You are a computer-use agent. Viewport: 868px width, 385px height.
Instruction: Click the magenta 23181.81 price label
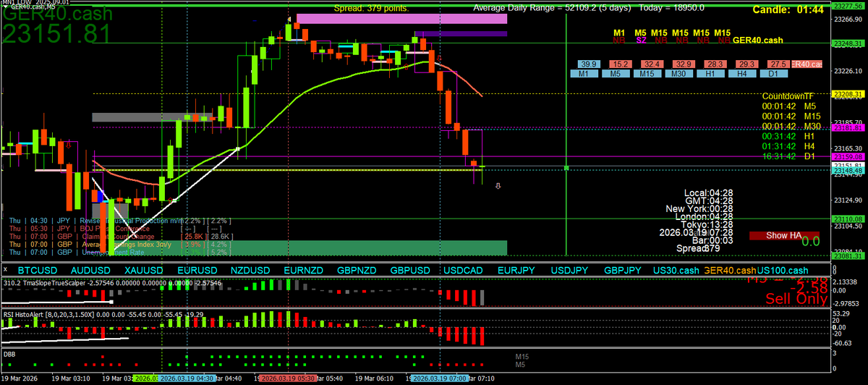(846, 127)
